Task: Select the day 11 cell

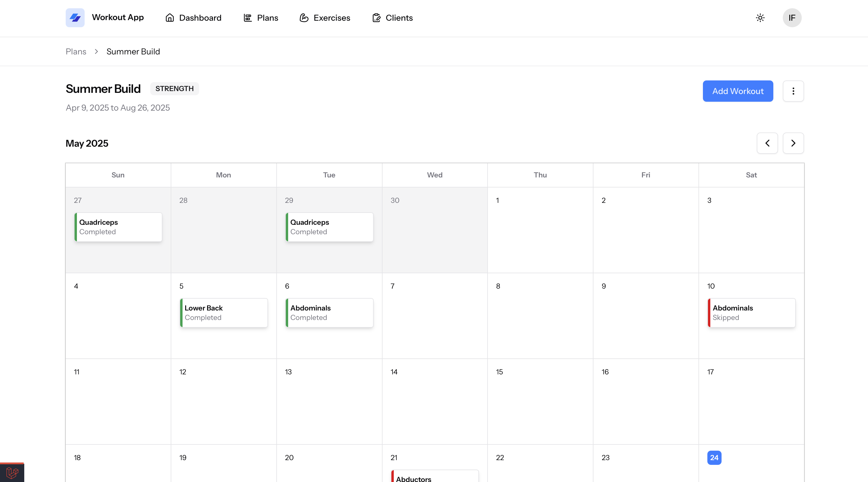Action: [x=118, y=402]
